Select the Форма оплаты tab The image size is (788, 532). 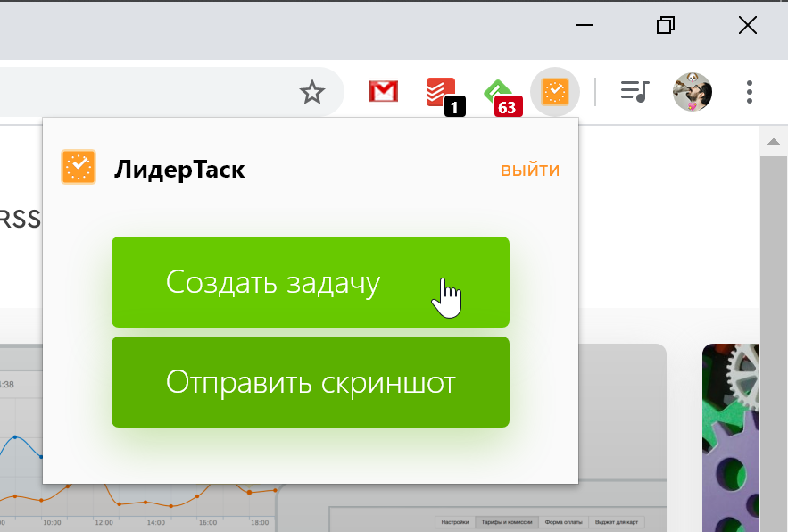coord(563,522)
